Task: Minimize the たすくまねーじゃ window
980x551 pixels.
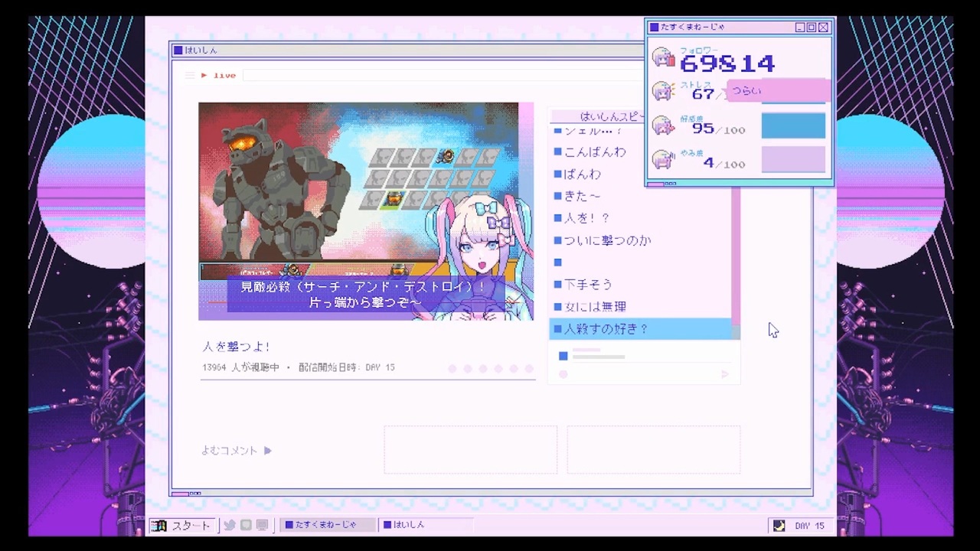Action: pos(800,28)
